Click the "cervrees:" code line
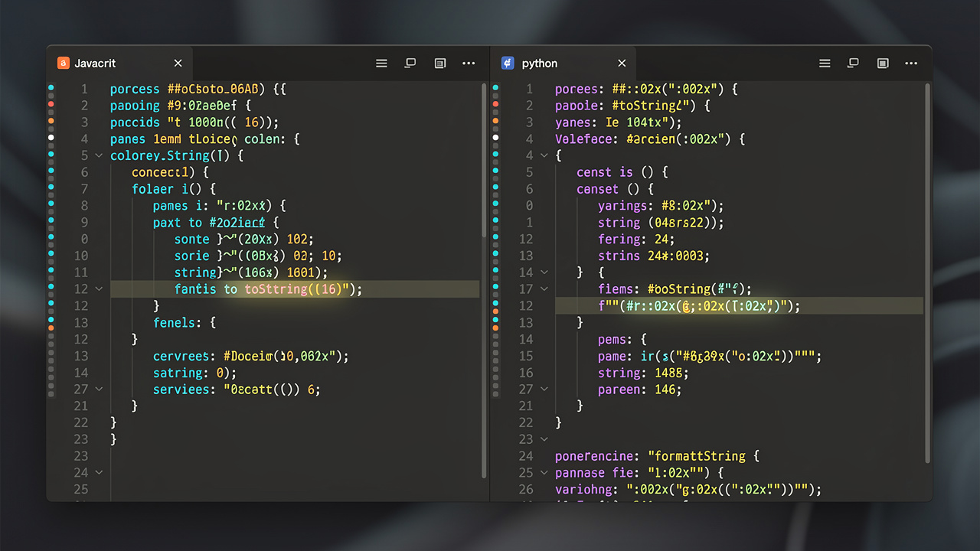 click(x=251, y=356)
